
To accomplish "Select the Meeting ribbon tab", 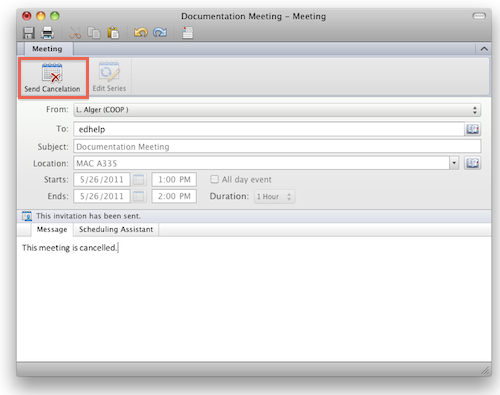I will [x=47, y=49].
